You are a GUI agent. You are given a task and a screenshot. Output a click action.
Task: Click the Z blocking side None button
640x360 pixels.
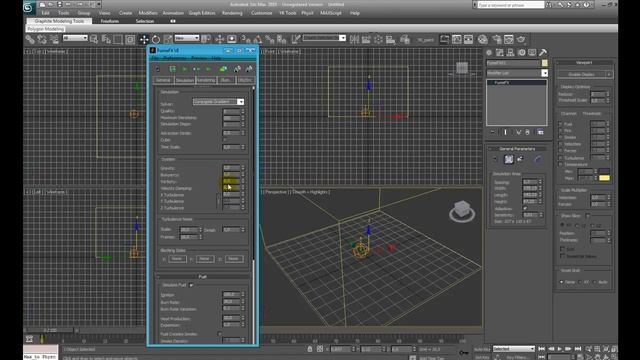tap(233, 259)
